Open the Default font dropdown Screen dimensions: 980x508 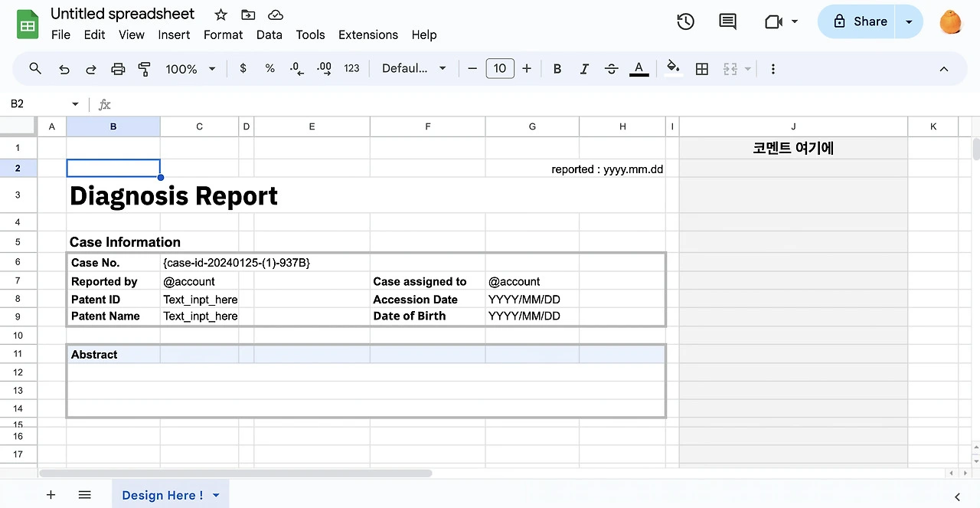(x=414, y=68)
